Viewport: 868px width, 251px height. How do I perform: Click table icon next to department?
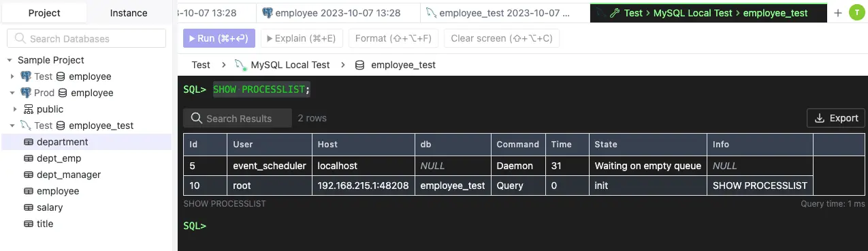pos(29,142)
